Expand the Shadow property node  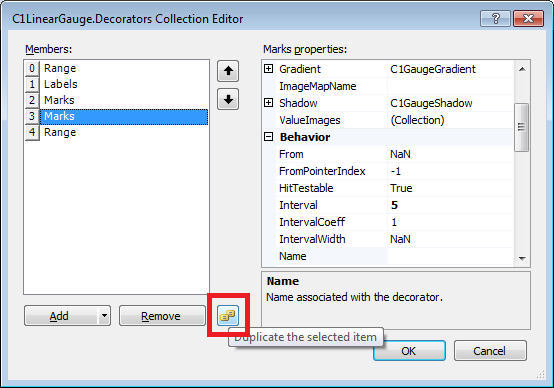click(269, 103)
